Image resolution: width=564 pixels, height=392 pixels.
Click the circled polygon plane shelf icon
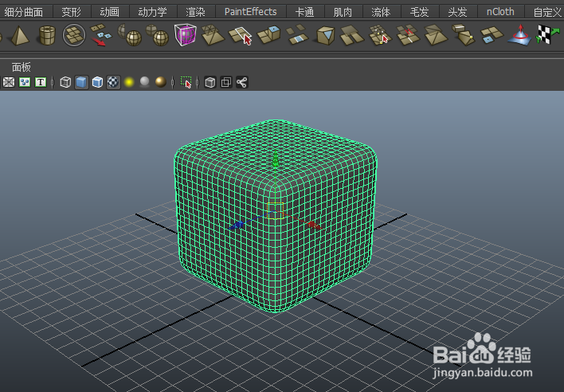74,35
